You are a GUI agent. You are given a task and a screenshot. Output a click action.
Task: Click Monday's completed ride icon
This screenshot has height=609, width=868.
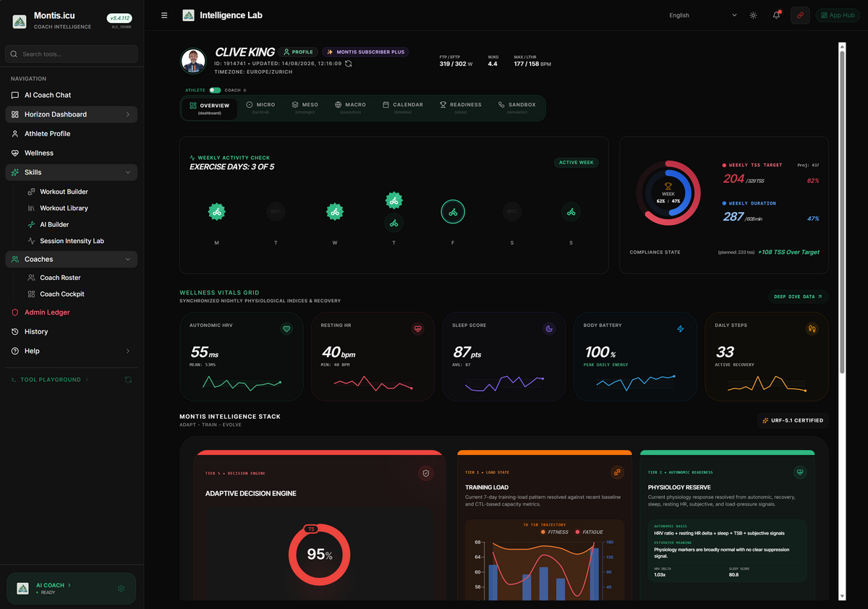[216, 212]
